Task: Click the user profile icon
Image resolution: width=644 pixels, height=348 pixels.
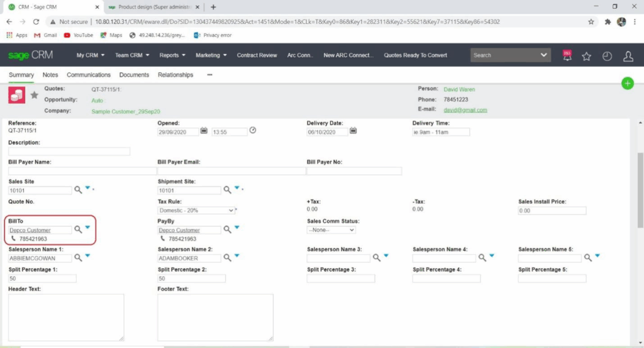Action: tap(628, 56)
